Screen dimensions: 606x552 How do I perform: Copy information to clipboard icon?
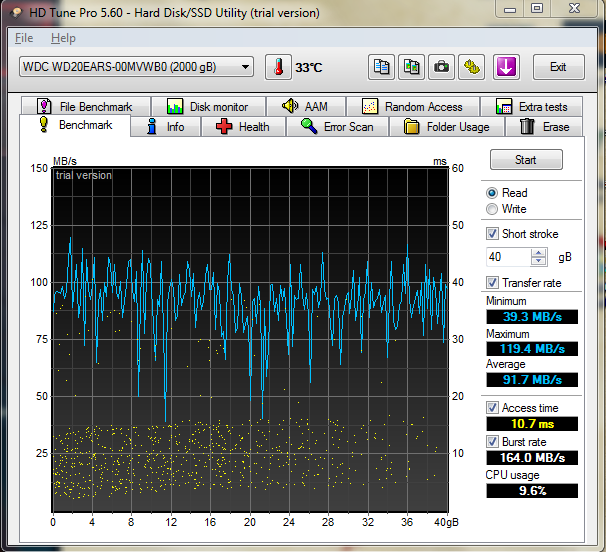pyautogui.click(x=381, y=67)
